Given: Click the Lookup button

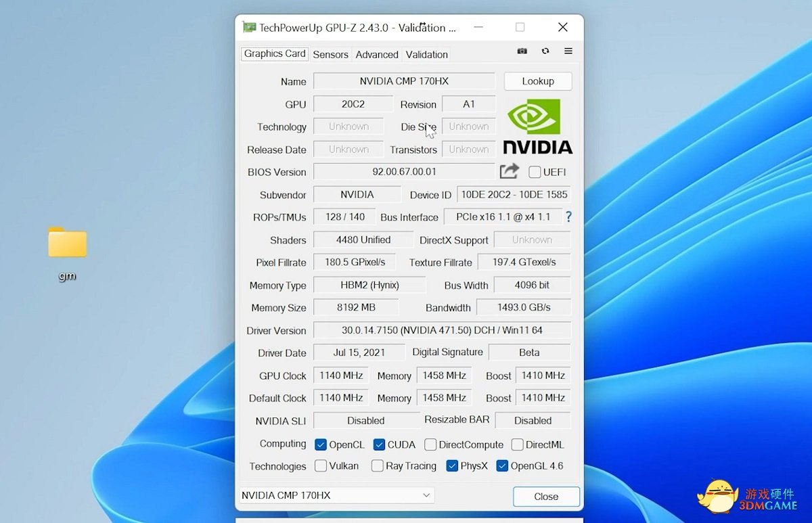Looking at the screenshot, I should [538, 81].
